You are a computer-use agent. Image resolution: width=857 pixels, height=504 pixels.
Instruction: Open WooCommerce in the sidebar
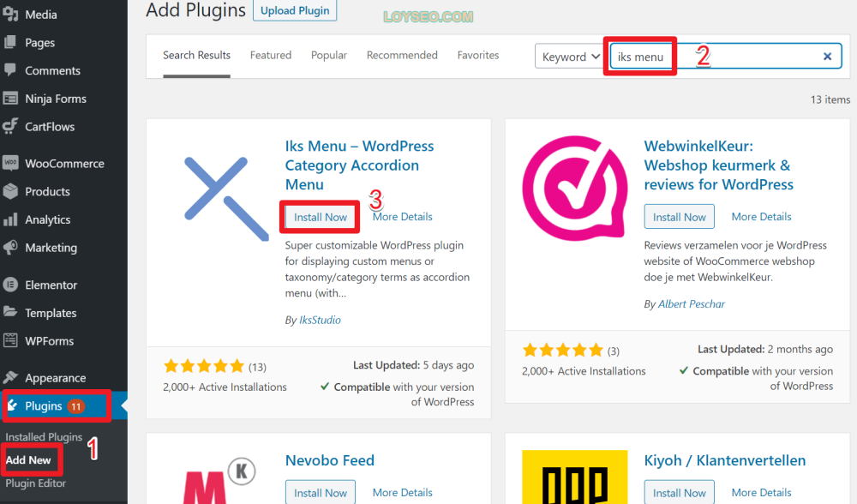coord(64,164)
